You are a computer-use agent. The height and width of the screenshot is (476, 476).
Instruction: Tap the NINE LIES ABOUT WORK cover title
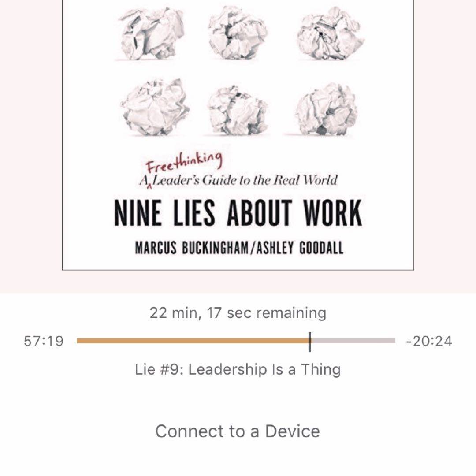[238, 213]
